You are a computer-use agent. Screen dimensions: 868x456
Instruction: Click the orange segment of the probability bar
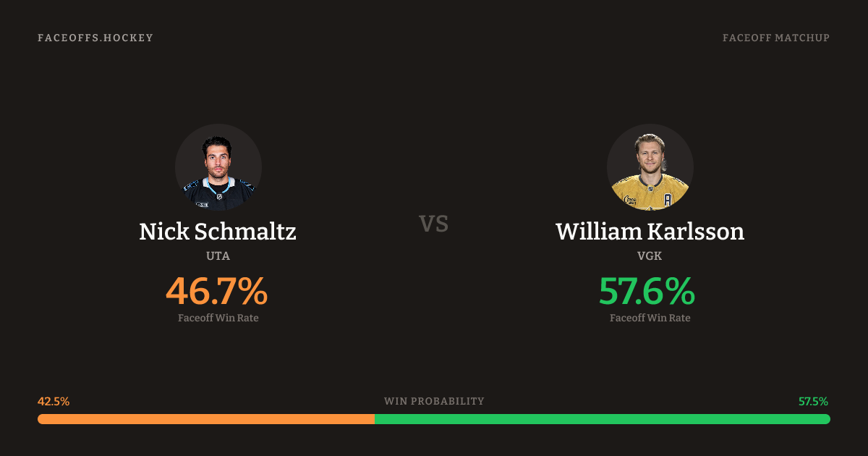[x=206, y=419]
